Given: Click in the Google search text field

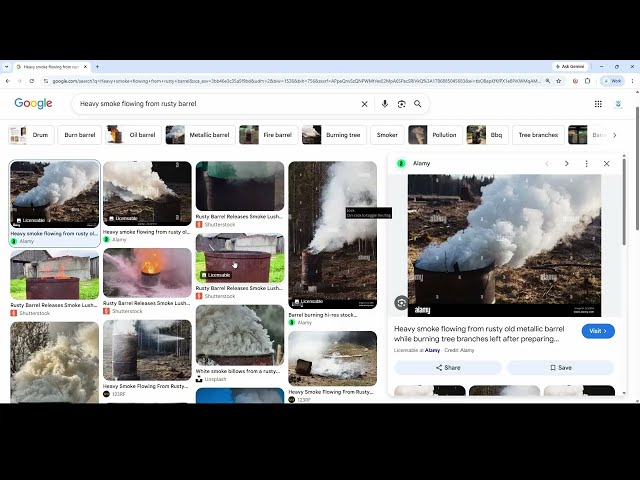Looking at the screenshot, I should point(218,104).
